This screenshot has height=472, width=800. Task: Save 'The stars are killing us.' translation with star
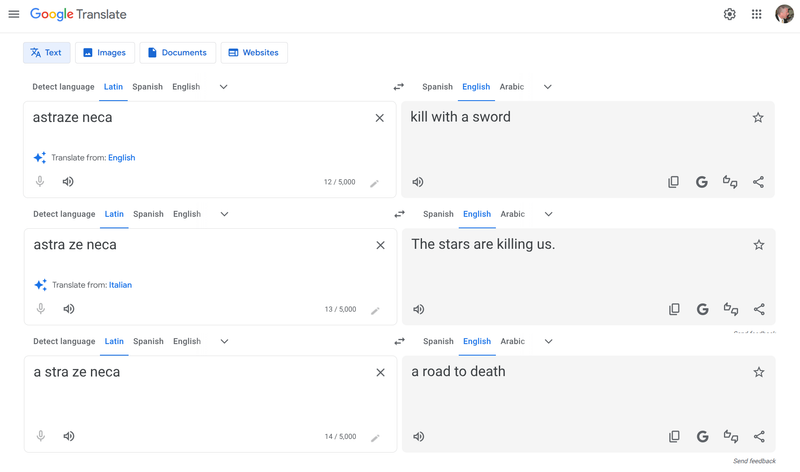(x=758, y=245)
